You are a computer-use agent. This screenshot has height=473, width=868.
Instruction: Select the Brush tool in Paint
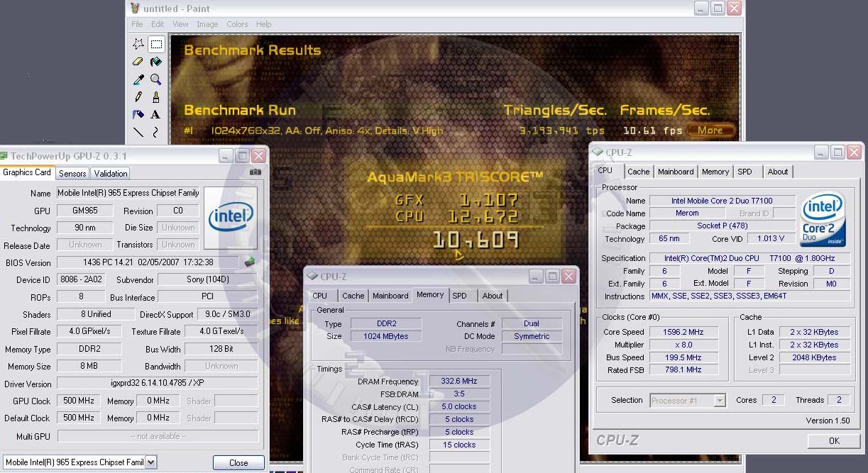(156, 97)
